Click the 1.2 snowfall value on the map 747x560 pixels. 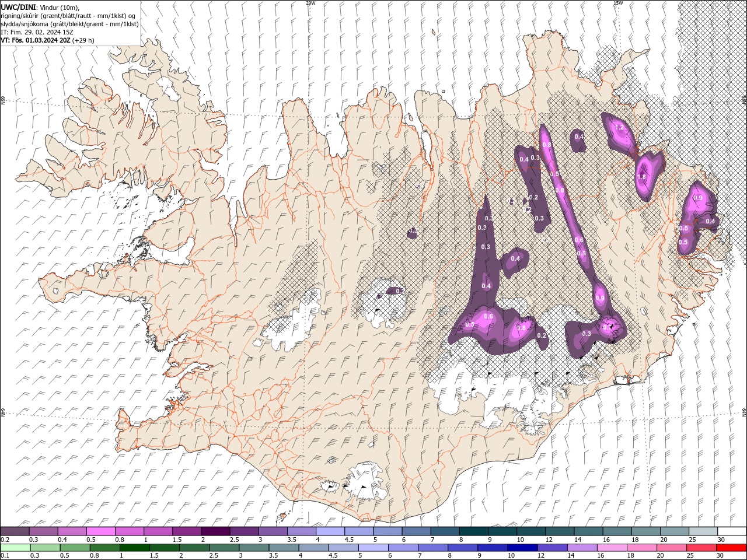point(620,127)
